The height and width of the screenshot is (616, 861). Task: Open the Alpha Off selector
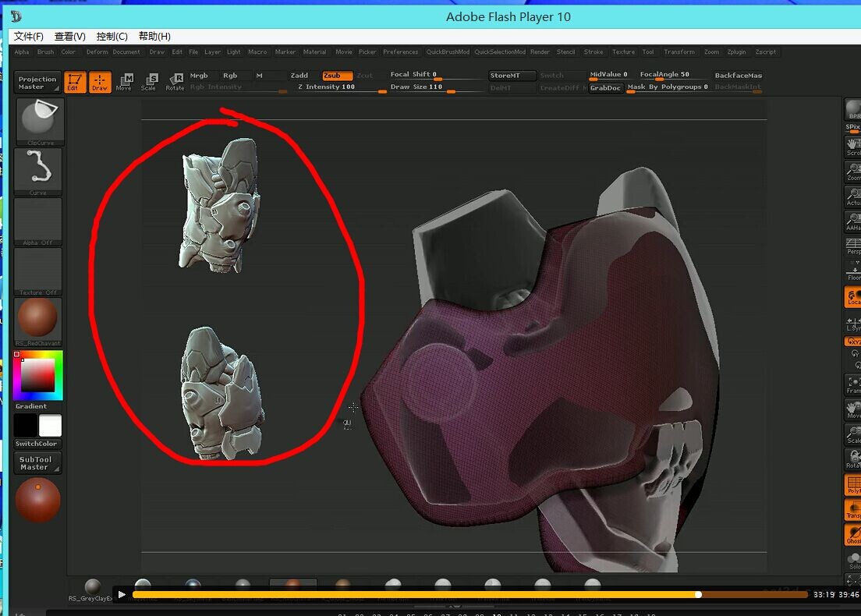[38, 221]
